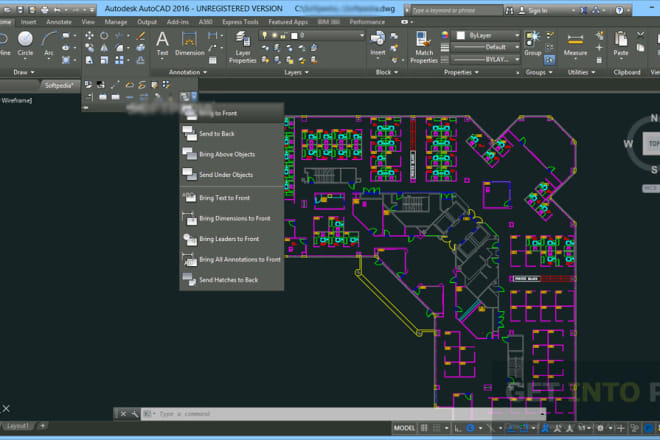This screenshot has height=440, width=660.
Task: Click Match Properties icon
Action: coord(424,47)
